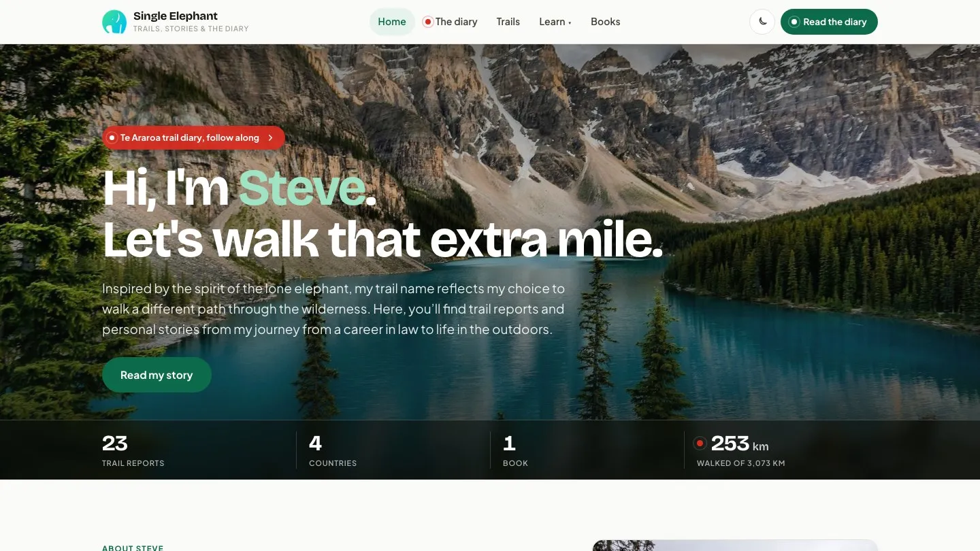Viewport: 980px width, 551px height.
Task: Click the Read my story button
Action: click(x=157, y=375)
